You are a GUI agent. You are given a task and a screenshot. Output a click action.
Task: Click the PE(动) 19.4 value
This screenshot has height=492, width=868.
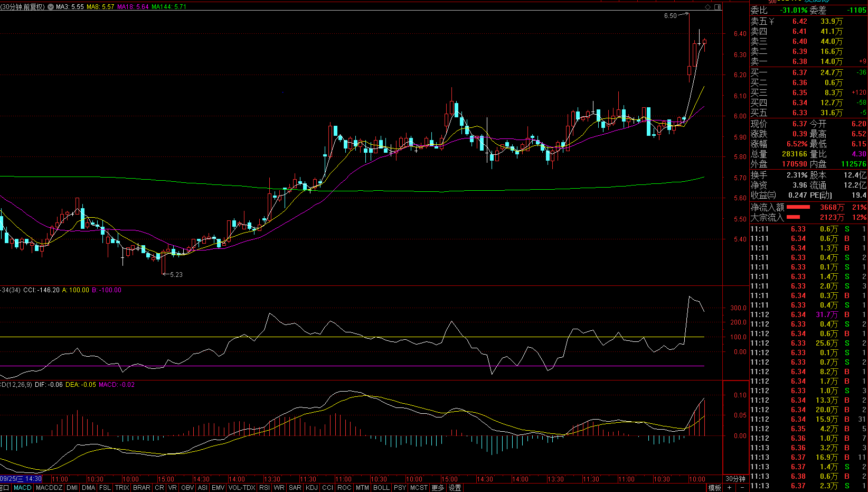click(x=858, y=195)
